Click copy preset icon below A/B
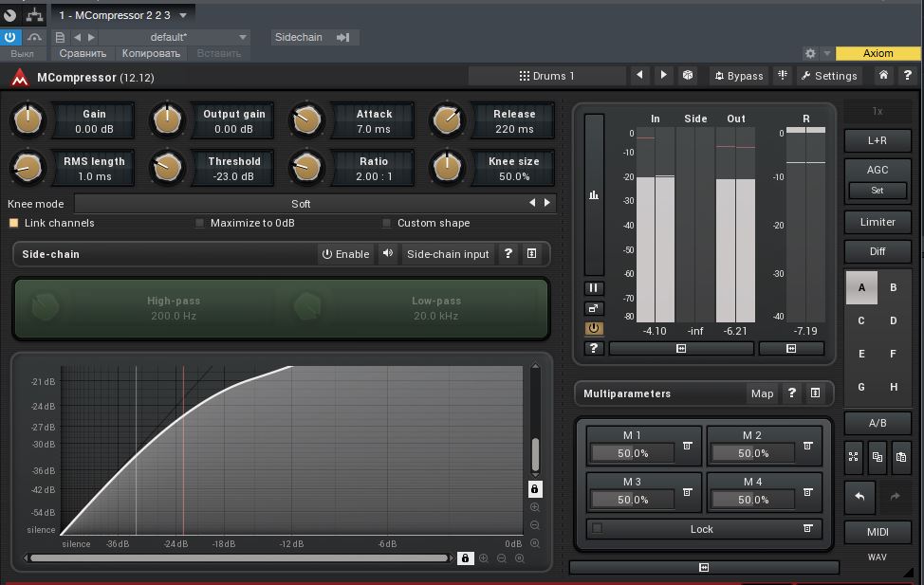Viewport: 924px width, 585px height. pos(878,457)
